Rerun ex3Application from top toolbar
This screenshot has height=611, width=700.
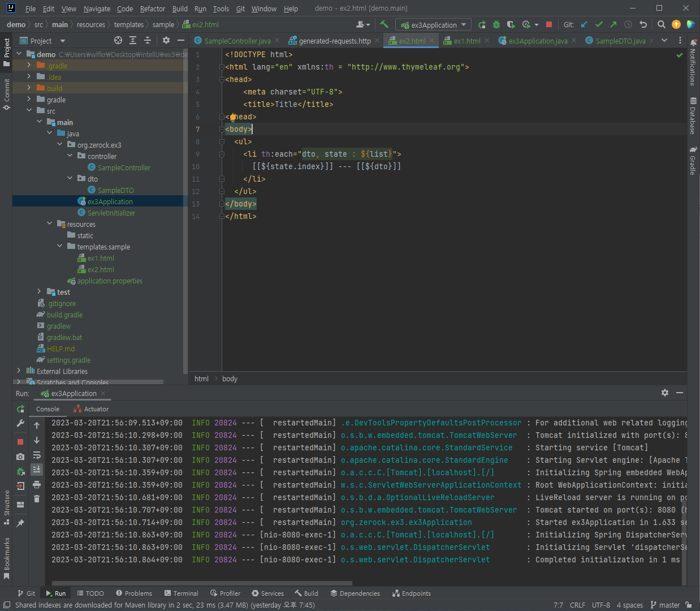482,24
